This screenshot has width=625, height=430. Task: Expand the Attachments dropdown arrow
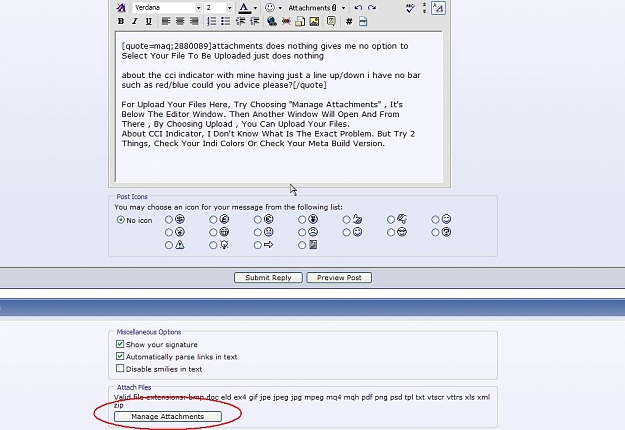[343, 8]
